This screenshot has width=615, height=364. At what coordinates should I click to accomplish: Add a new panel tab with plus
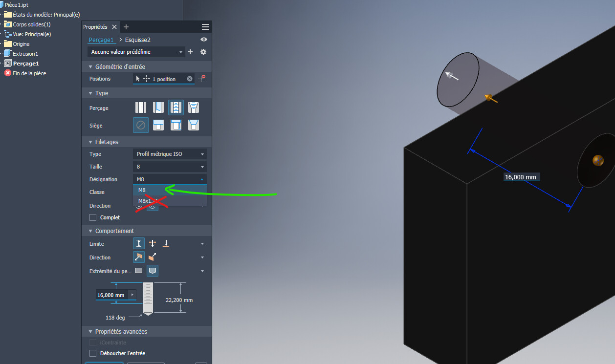[x=126, y=27]
